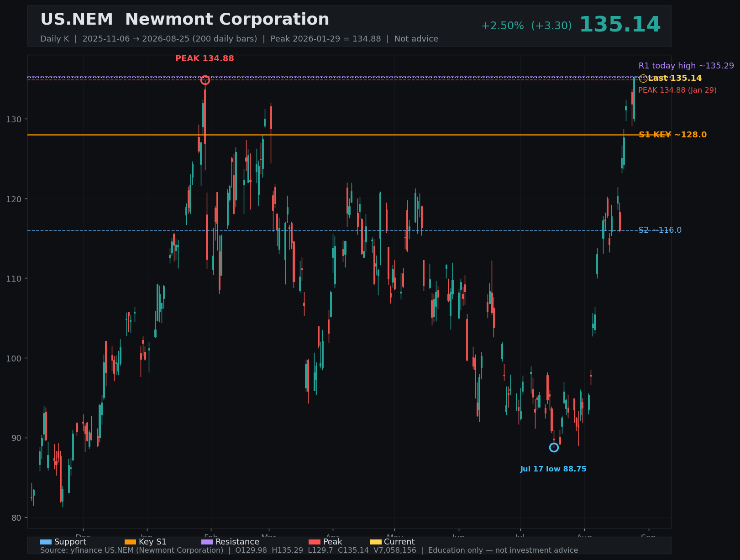Click the blue Support legend swatch
This screenshot has width=740, height=560.
46,542
